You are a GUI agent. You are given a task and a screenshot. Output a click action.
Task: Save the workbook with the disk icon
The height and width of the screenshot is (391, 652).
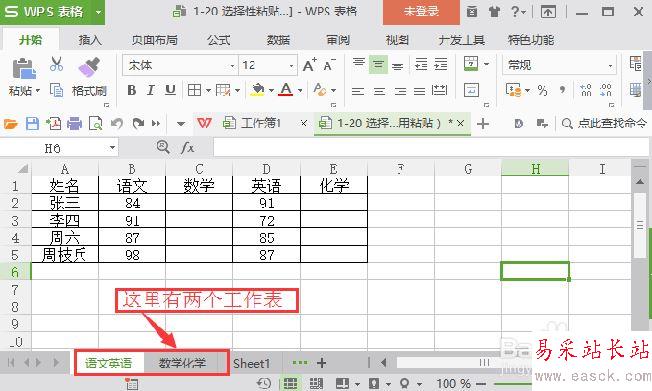pyautogui.click(x=32, y=124)
